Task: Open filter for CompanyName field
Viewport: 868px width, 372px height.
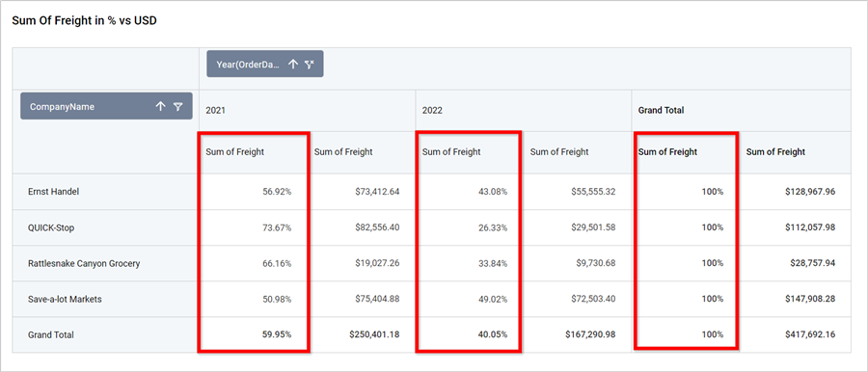Action: tap(177, 106)
